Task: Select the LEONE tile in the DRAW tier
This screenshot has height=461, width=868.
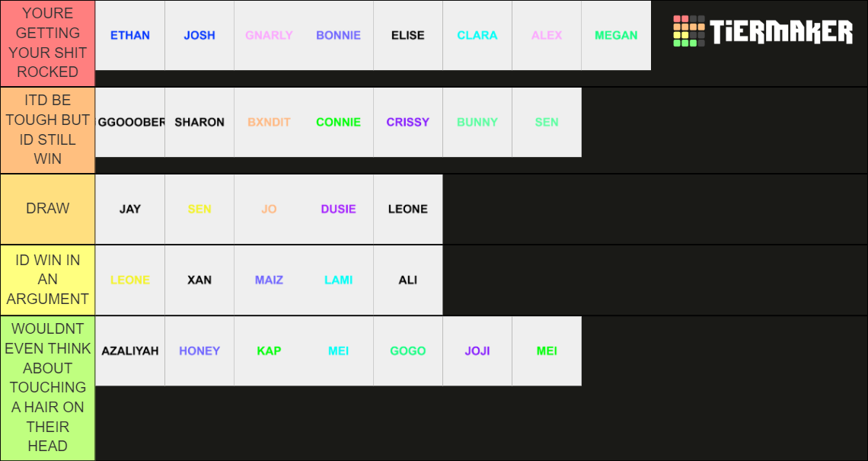Action: pos(407,209)
